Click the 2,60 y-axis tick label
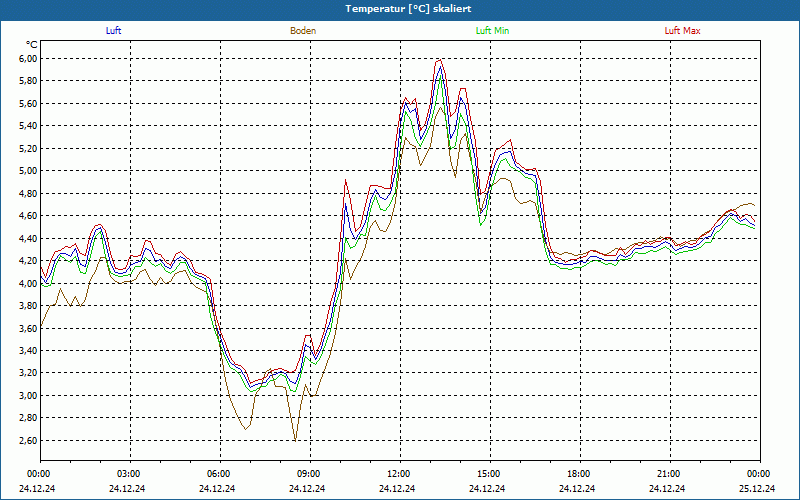The width and height of the screenshot is (800, 500). (27, 441)
